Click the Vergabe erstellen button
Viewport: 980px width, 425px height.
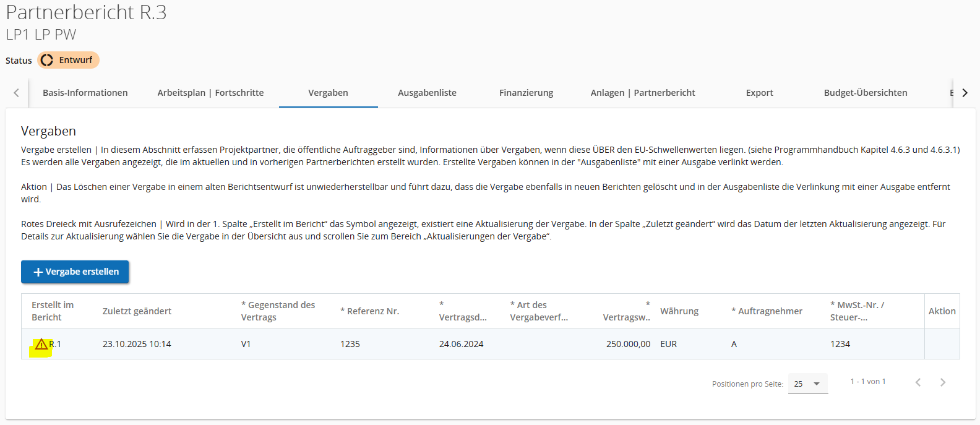click(x=75, y=272)
